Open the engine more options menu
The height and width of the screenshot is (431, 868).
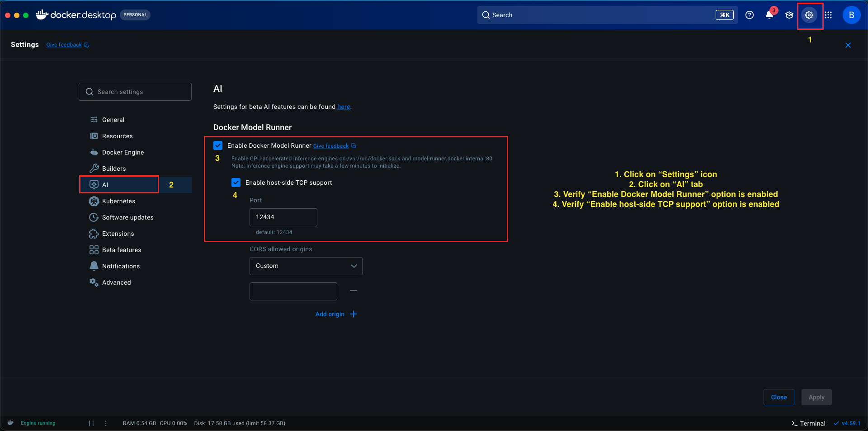click(x=106, y=423)
